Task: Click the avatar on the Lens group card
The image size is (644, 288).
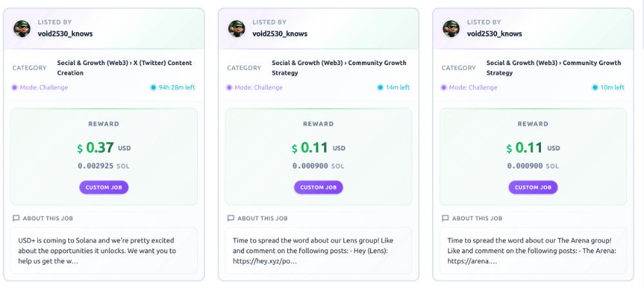Action: point(237,28)
